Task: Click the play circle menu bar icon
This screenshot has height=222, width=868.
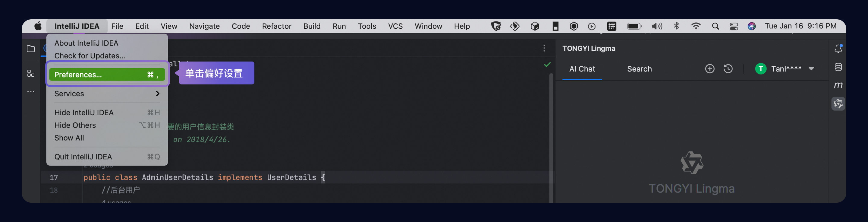Action: click(x=592, y=26)
